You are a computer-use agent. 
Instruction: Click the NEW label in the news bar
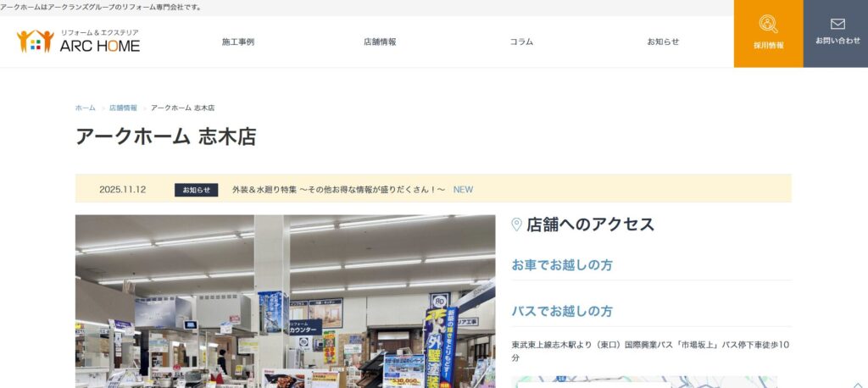click(464, 189)
